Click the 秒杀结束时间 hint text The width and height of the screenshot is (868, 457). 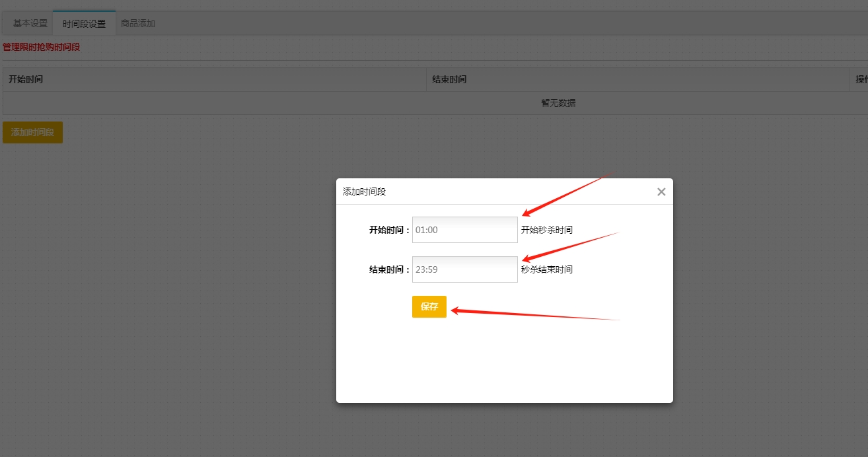pos(547,269)
